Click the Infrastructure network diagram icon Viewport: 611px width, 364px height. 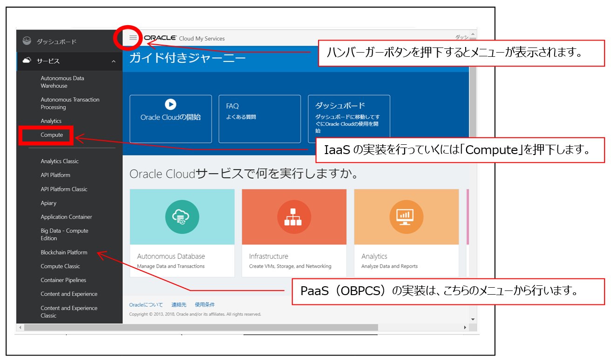pos(294,216)
